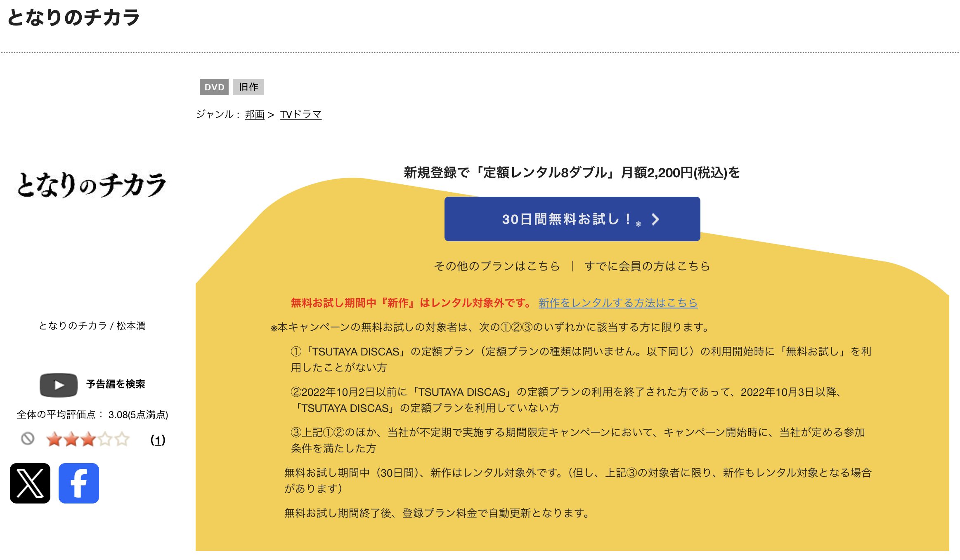Clear rating with the no-rating circle icon
This screenshot has height=560, width=960.
click(28, 439)
